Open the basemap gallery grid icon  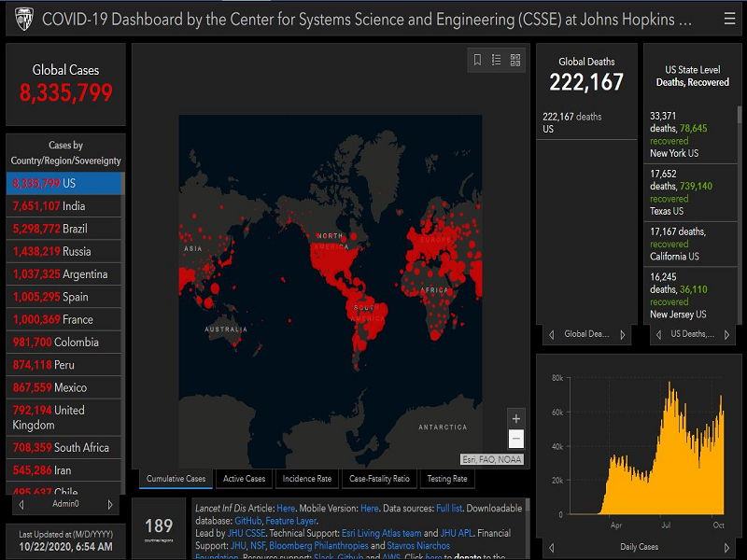tap(515, 60)
